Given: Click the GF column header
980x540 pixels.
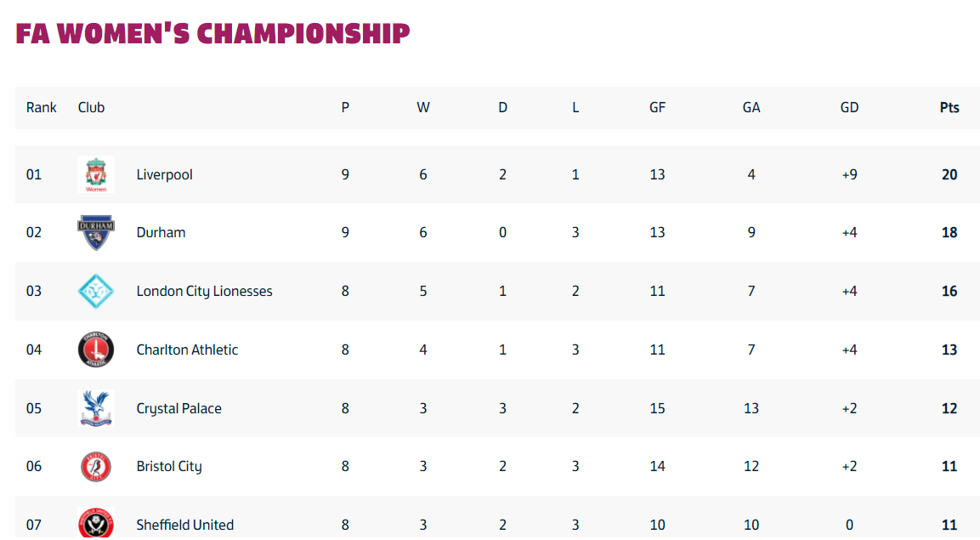Looking at the screenshot, I should click(x=657, y=107).
